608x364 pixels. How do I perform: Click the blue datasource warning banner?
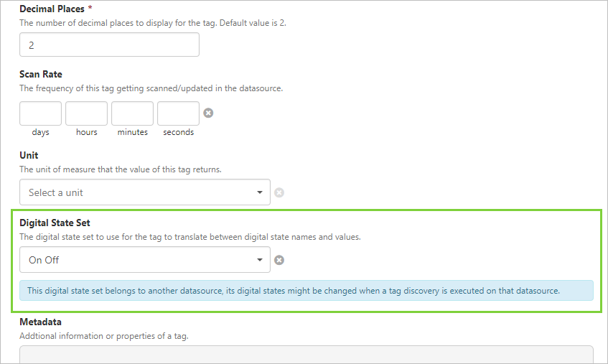click(307, 291)
